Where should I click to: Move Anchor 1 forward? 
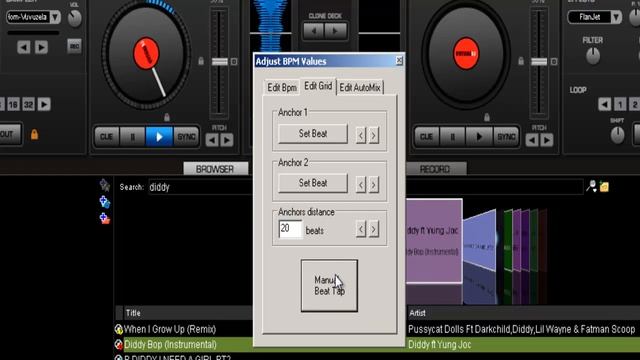pyautogui.click(x=374, y=135)
